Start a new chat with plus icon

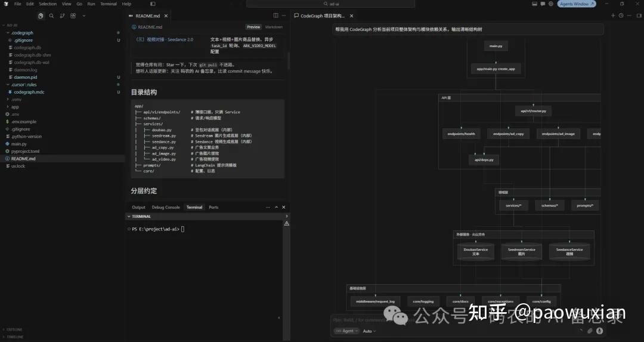coord(613,16)
